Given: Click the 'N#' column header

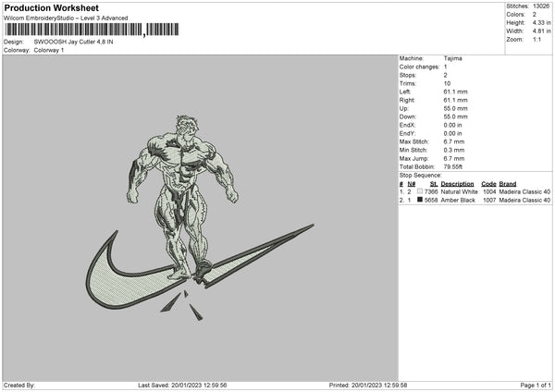Looking at the screenshot, I should [x=412, y=184].
